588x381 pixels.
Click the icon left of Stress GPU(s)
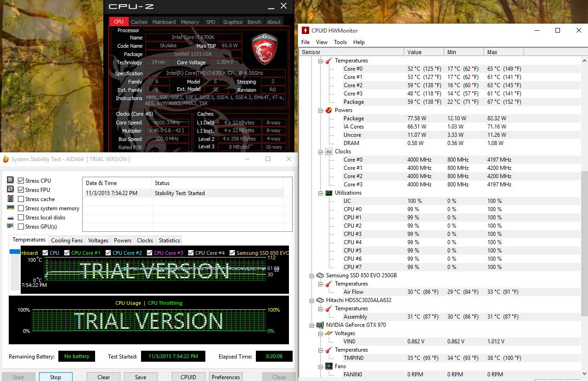point(11,226)
